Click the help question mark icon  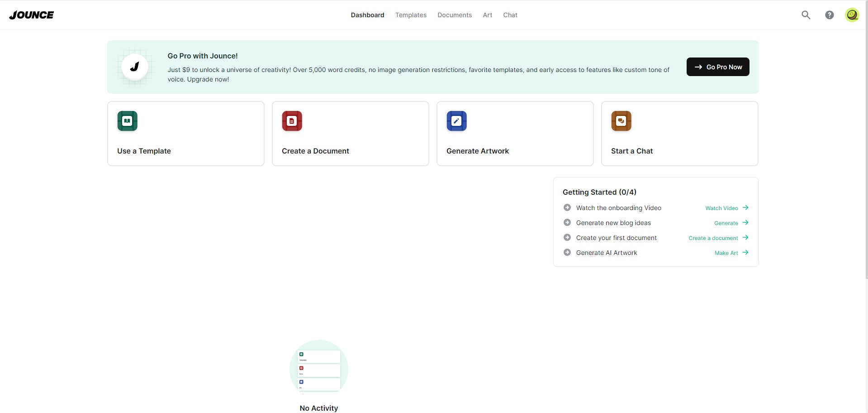coord(829,15)
